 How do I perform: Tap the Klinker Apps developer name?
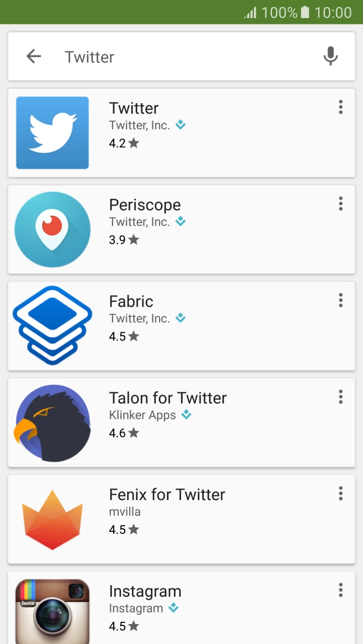pos(142,416)
